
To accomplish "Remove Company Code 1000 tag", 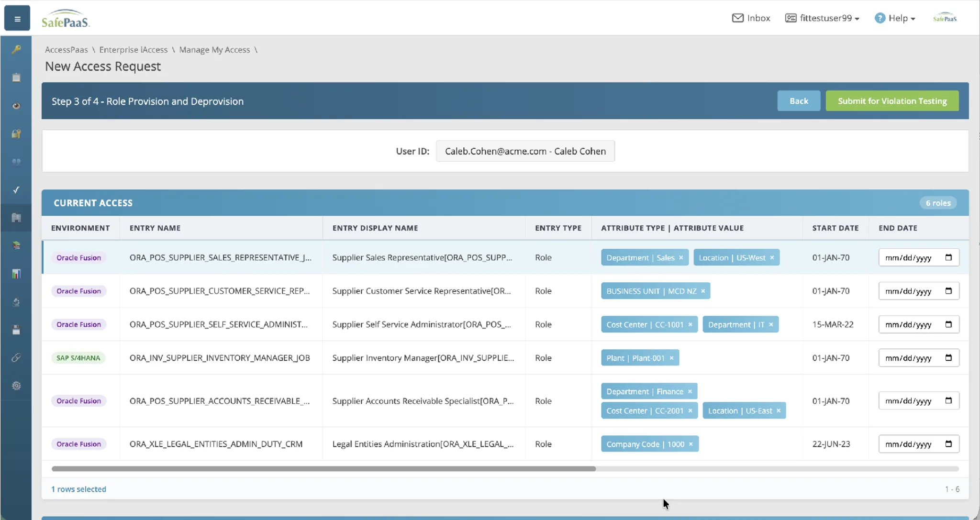I will pos(691,444).
